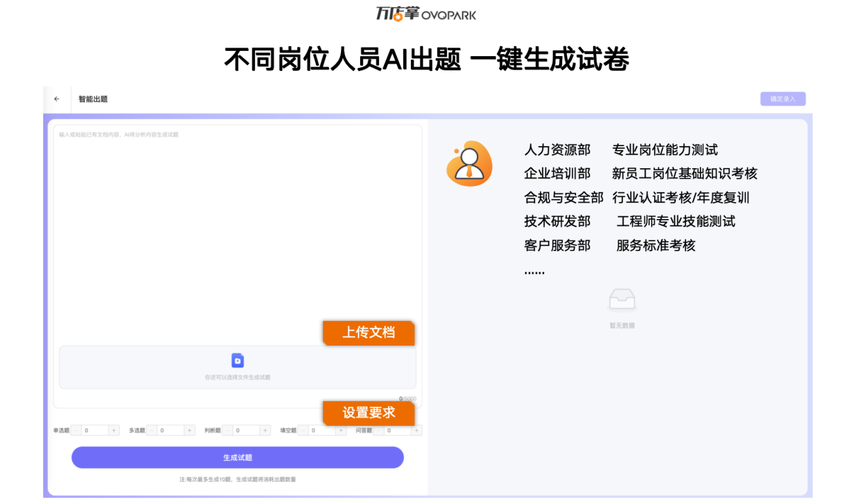Click the 确定录入 button
This screenshot has height=504, width=861.
783,99
